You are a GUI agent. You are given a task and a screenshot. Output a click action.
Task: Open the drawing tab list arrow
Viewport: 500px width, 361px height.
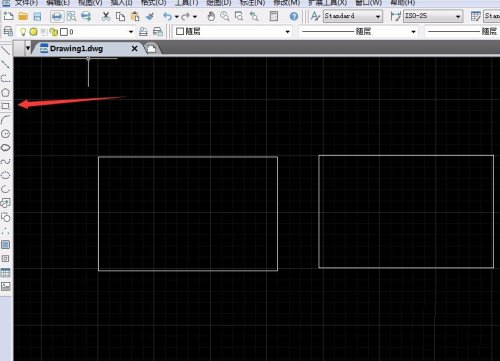tap(28, 48)
